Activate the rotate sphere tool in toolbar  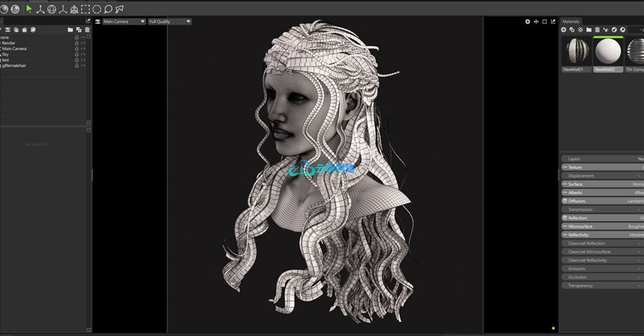[52, 9]
